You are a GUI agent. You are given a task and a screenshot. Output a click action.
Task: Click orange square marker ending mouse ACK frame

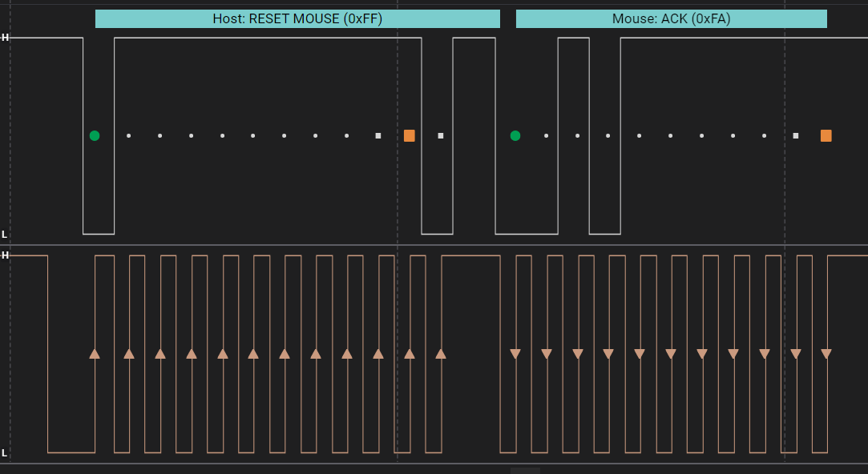tap(826, 135)
